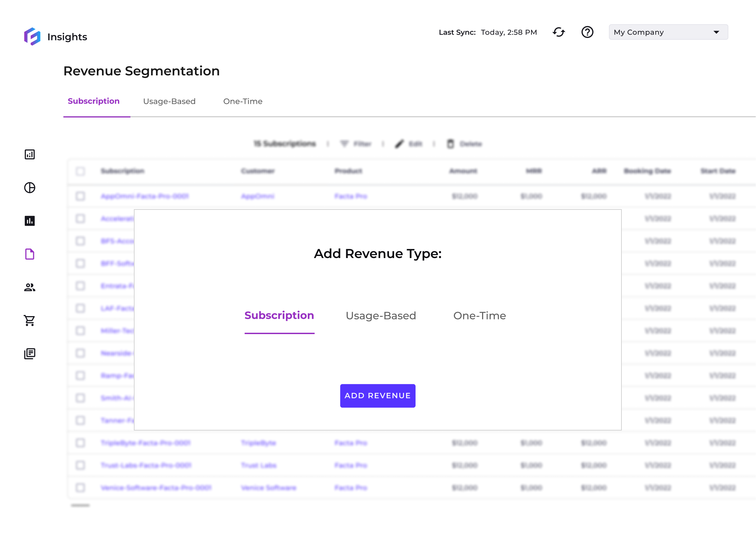The image size is (756, 548).
Task: Switch to the One-Time tab
Action: (243, 101)
